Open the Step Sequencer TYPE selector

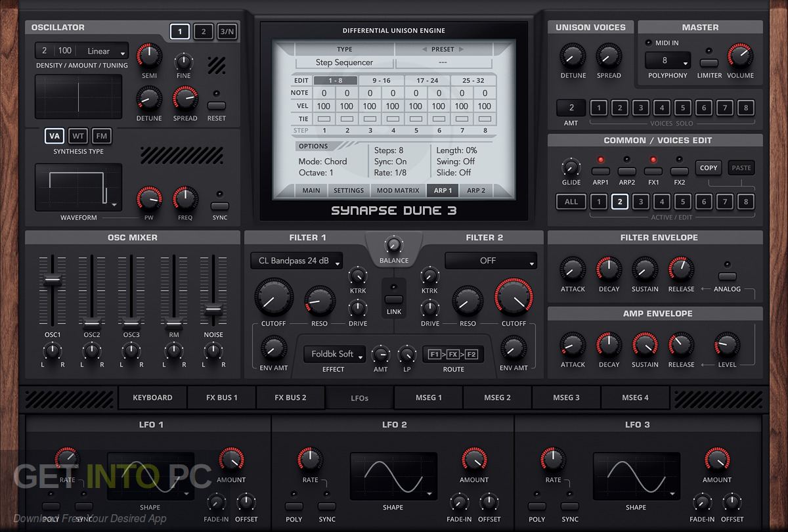pyautogui.click(x=344, y=62)
